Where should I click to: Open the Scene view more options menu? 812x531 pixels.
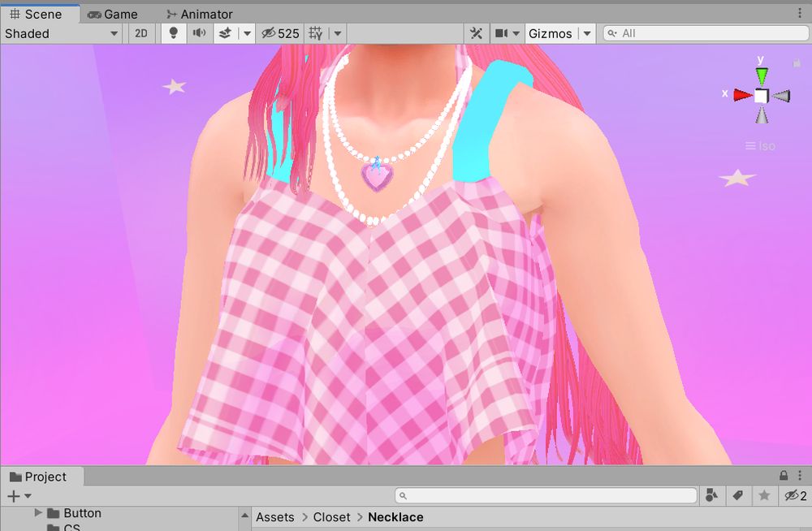pyautogui.click(x=800, y=14)
